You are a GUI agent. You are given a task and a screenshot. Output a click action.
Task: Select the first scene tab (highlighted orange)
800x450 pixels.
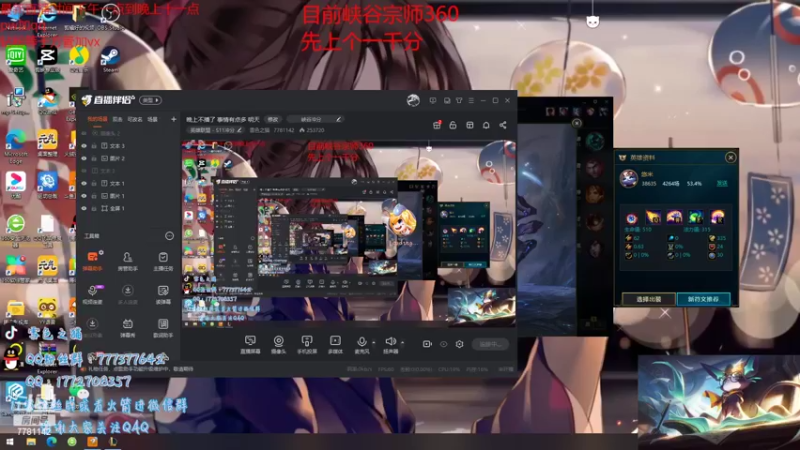tap(97, 119)
